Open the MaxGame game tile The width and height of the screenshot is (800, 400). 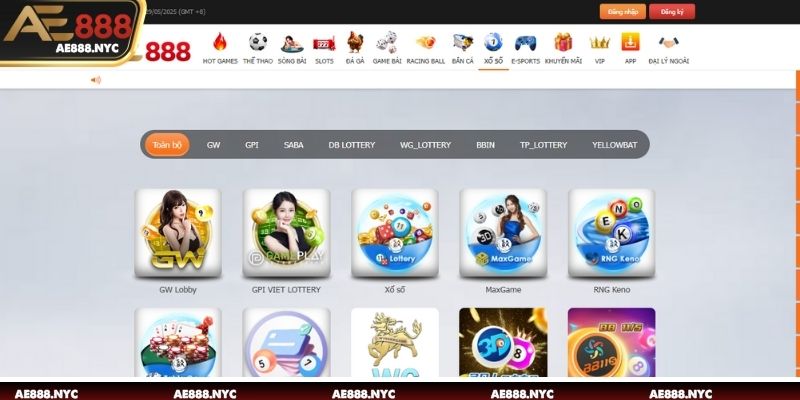(x=503, y=233)
